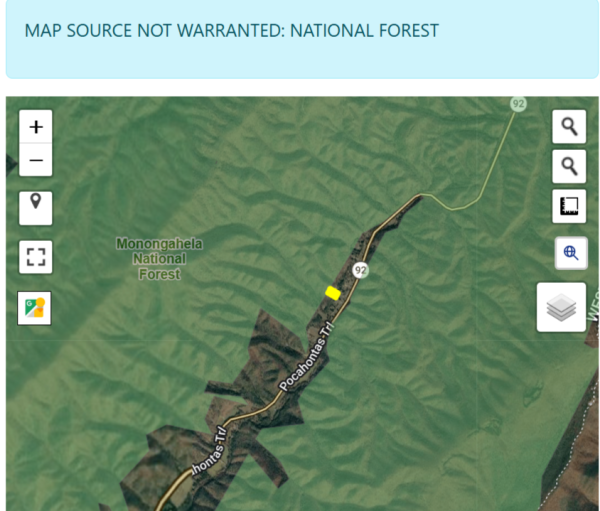Zoom in with the plus button

tap(36, 127)
